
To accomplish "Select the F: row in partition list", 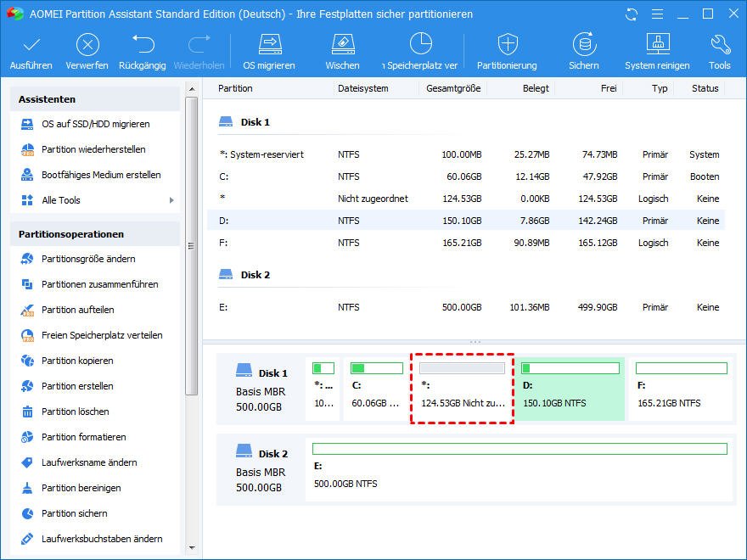I will [x=465, y=243].
